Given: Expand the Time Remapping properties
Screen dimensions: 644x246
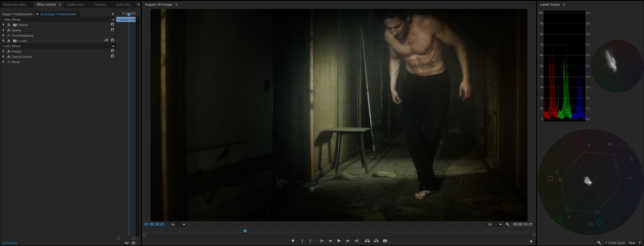Looking at the screenshot, I should 3,35.
